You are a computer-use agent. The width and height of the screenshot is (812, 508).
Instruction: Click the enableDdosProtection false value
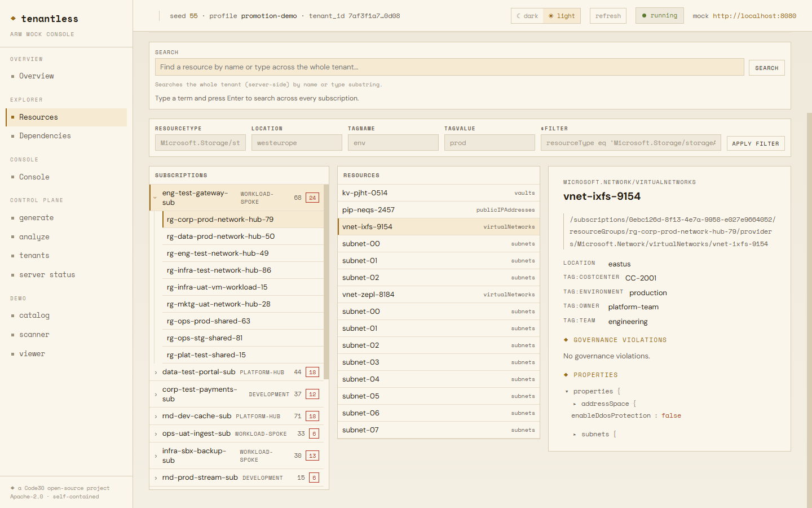(x=671, y=416)
